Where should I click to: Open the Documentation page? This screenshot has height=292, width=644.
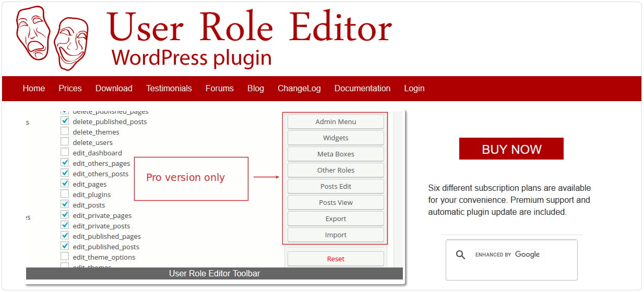click(x=362, y=88)
